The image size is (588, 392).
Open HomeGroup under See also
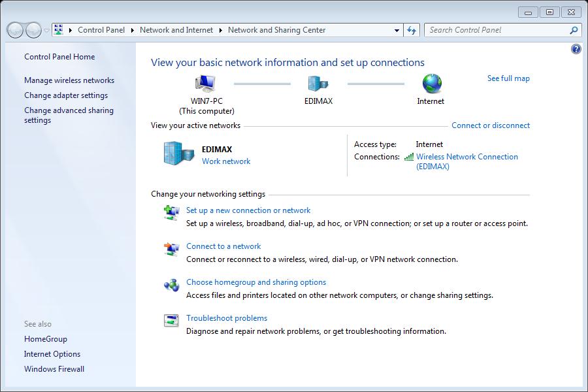click(46, 339)
